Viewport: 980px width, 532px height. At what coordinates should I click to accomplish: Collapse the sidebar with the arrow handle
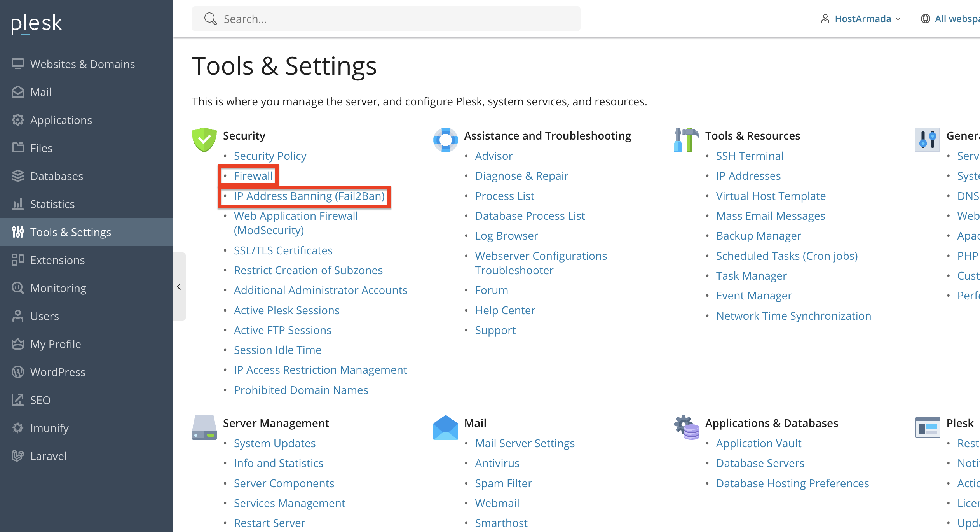click(179, 287)
